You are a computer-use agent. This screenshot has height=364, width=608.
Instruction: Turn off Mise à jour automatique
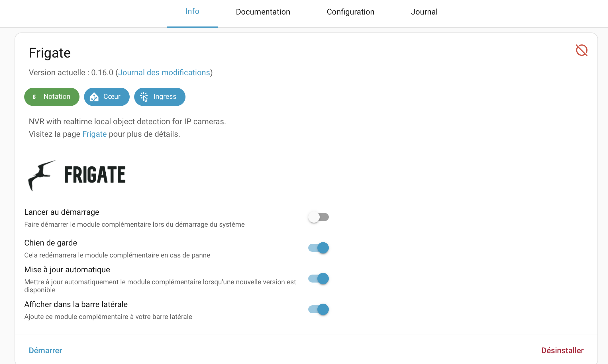(x=319, y=279)
